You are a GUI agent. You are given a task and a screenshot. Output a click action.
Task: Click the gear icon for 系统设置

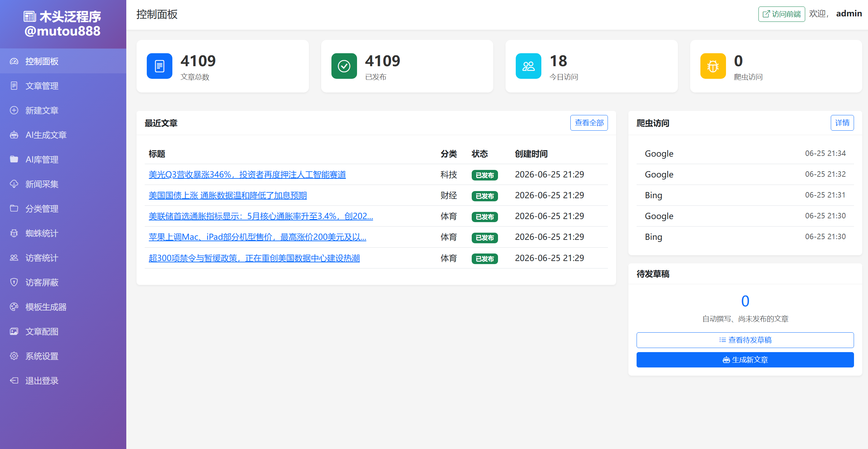[14, 356]
